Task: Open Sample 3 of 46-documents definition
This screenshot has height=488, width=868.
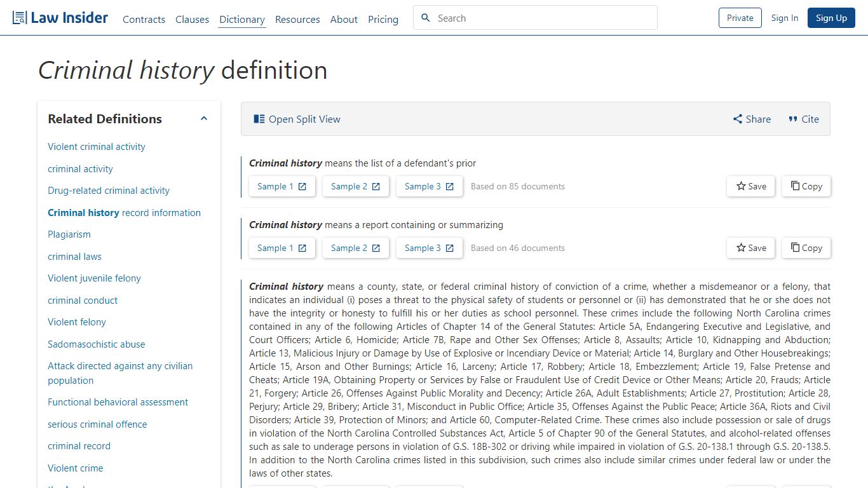Action: pos(430,248)
